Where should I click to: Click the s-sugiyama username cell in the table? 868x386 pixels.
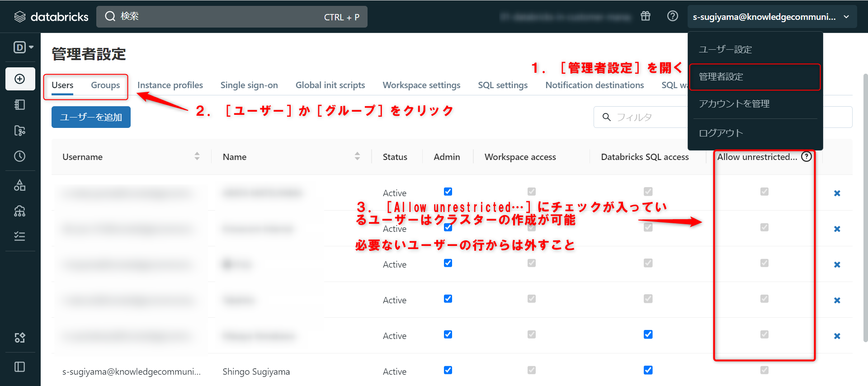[132, 372]
